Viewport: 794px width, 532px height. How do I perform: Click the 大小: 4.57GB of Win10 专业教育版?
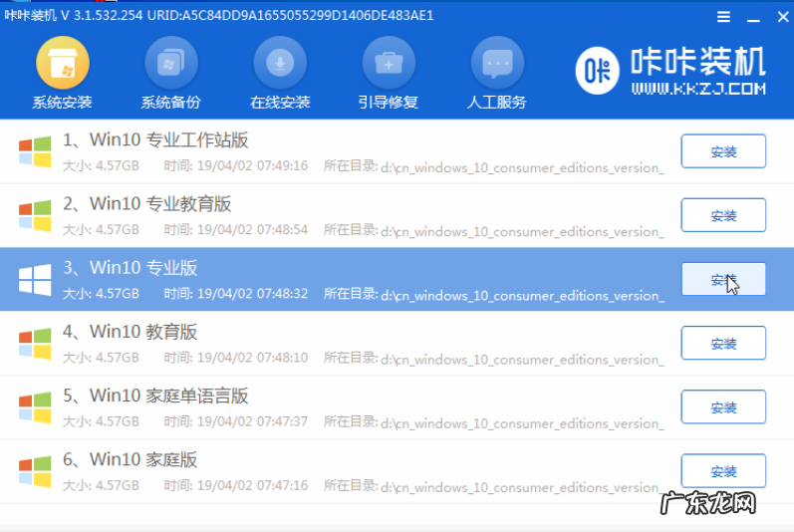pos(101,230)
